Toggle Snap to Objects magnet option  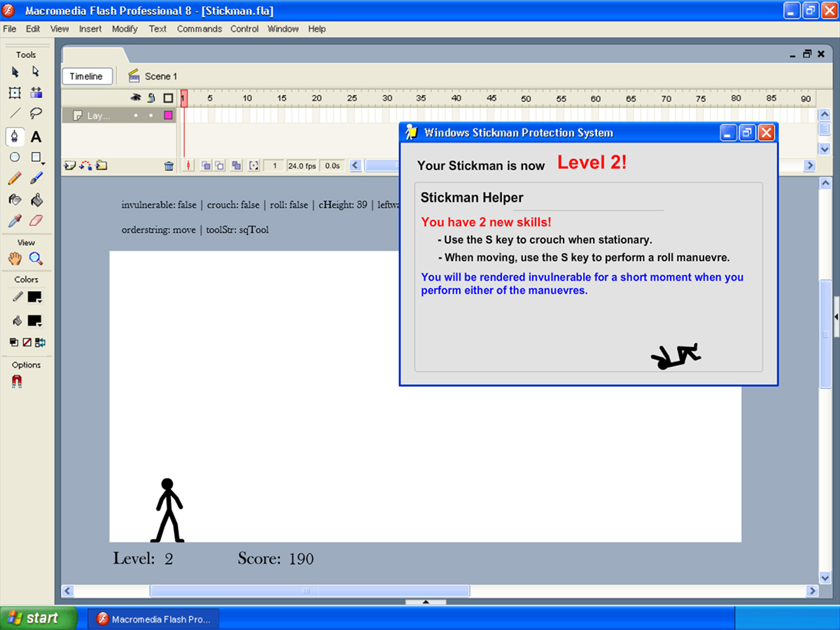click(17, 381)
